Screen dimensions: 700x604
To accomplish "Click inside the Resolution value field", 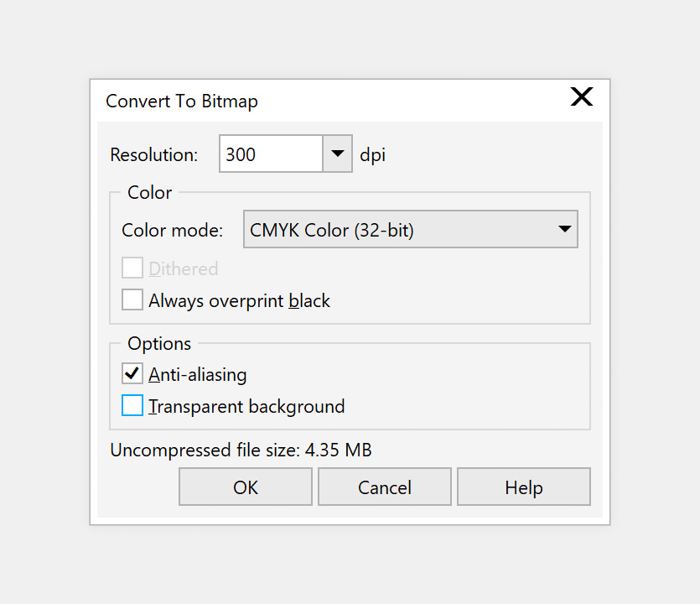I will click(271, 154).
